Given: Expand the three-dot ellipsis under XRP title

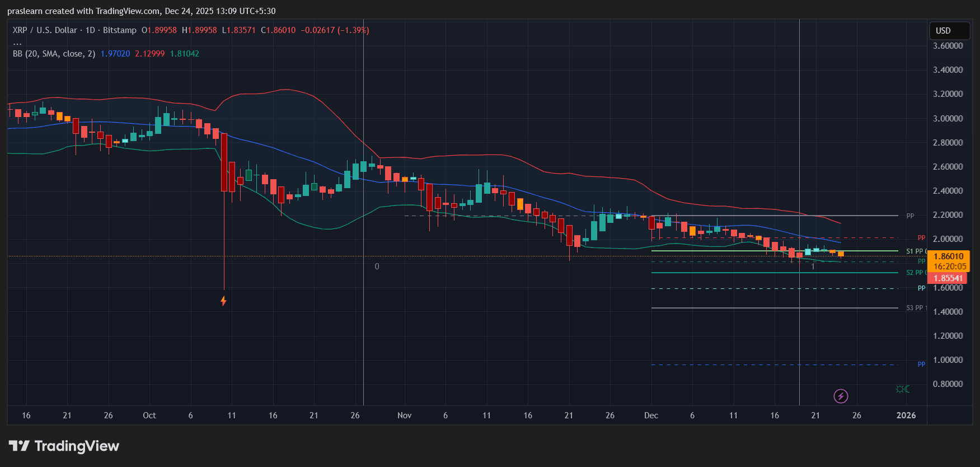Looking at the screenshot, I should pos(17,43).
